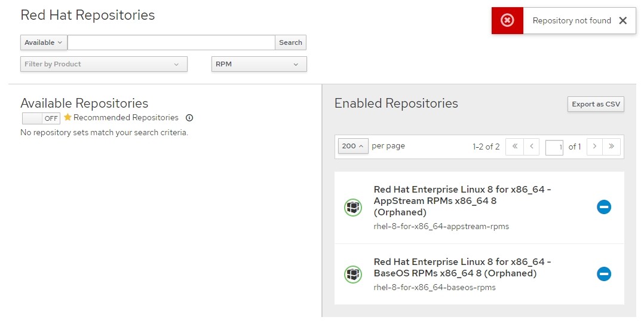Click the Recommended Repositories label text

point(125,118)
